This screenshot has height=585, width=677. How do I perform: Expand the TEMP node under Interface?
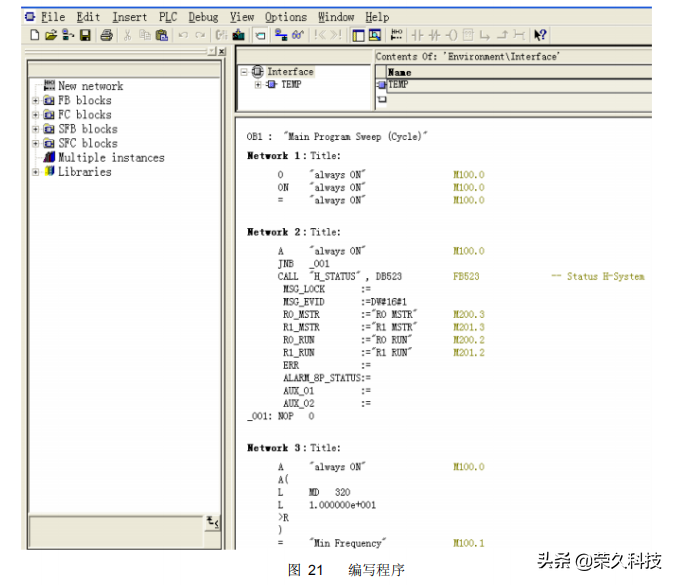pyautogui.click(x=258, y=85)
